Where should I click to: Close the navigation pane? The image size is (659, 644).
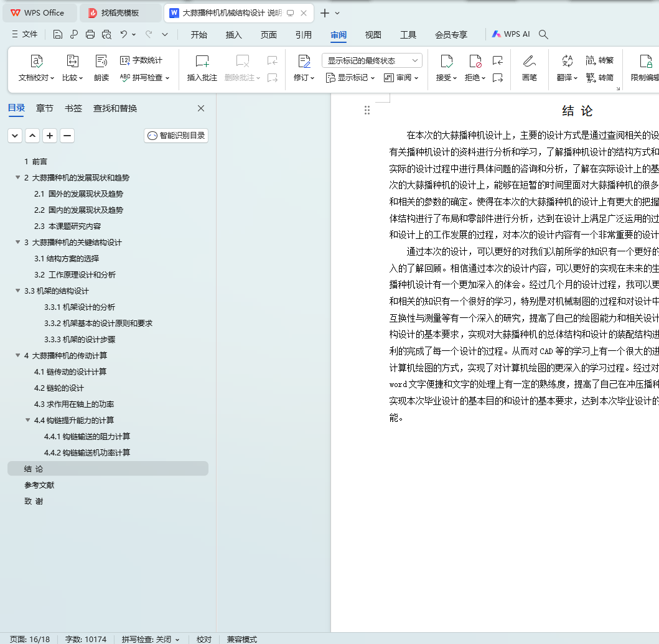(x=201, y=108)
